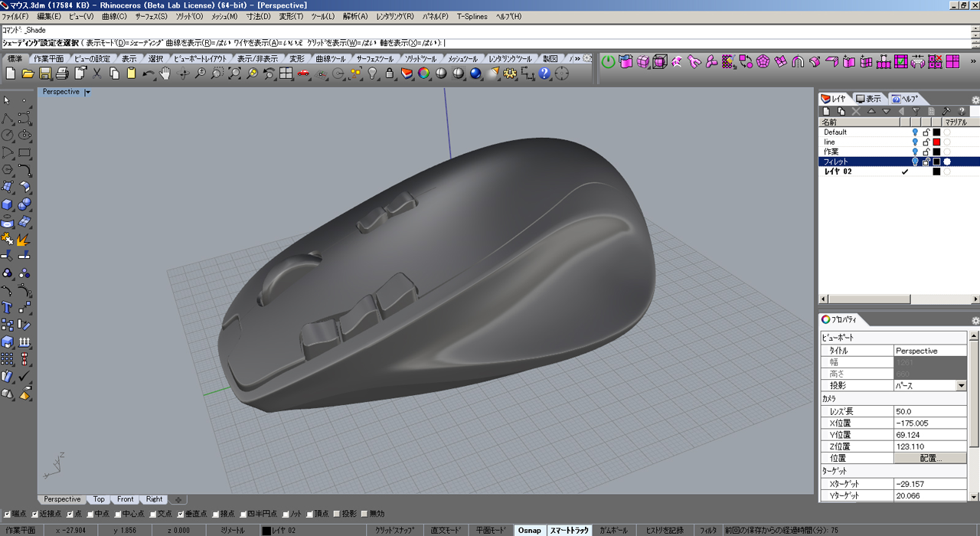Toggle visibility bulb of line layer
The width and height of the screenshot is (980, 536).
tap(914, 142)
